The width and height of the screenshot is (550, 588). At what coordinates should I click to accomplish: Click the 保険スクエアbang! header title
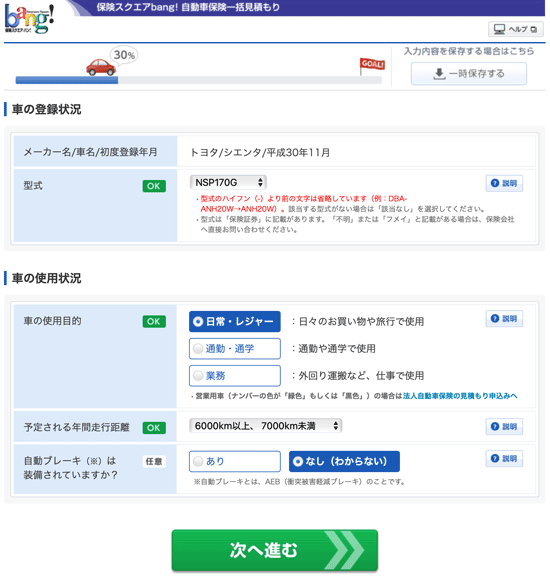188,7
